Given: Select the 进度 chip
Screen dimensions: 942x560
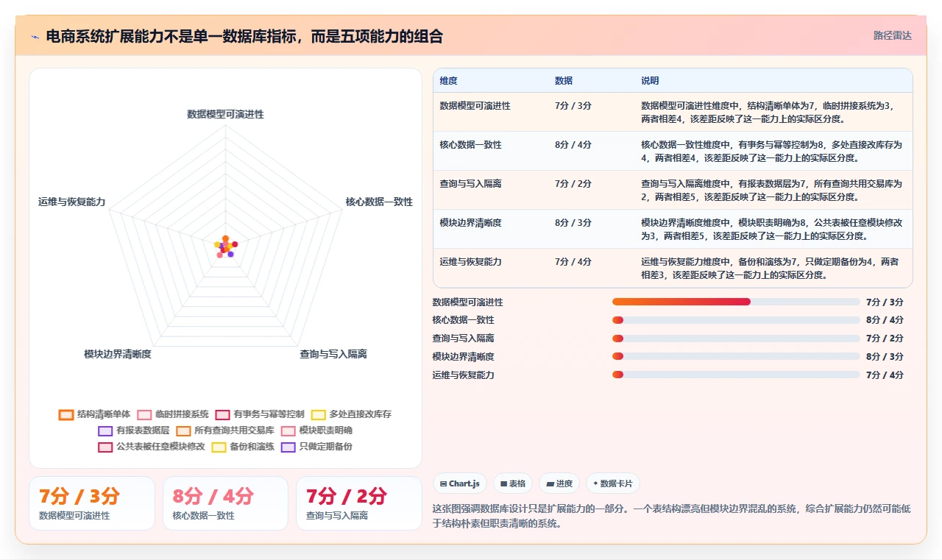Looking at the screenshot, I should [x=559, y=483].
